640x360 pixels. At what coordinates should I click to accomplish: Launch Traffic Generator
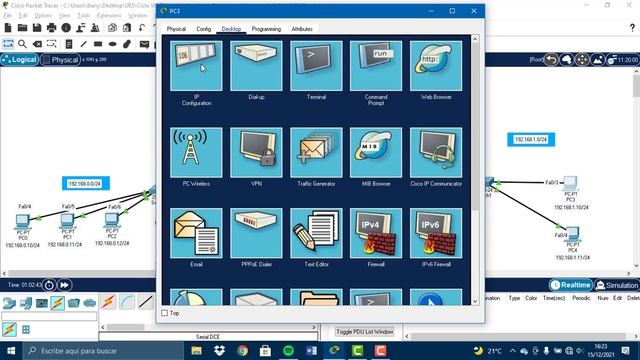coord(316,152)
